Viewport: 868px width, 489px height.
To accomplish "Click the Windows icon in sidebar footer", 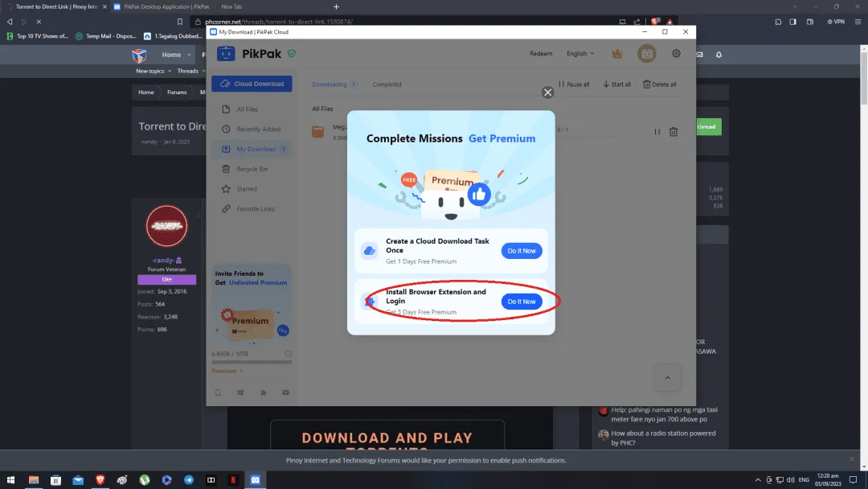I will (x=240, y=392).
